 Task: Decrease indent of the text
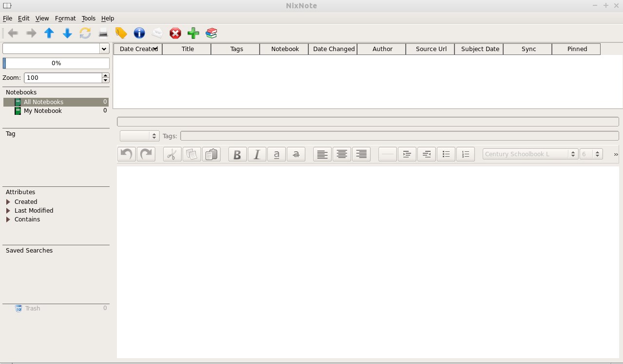click(426, 154)
